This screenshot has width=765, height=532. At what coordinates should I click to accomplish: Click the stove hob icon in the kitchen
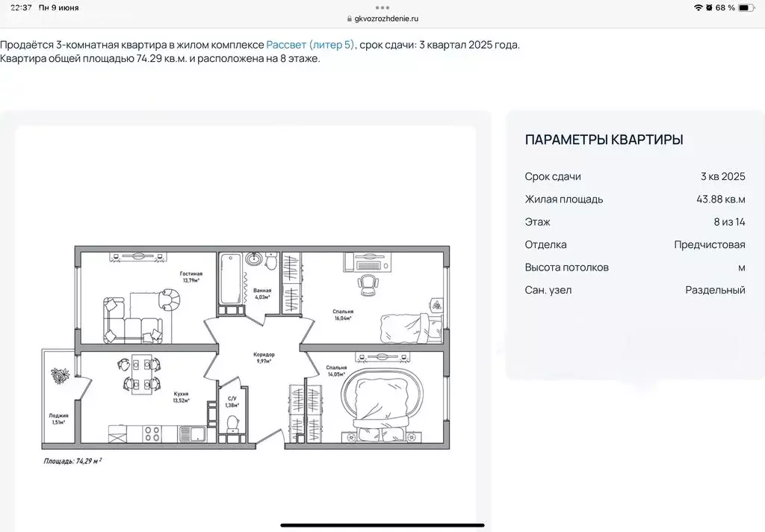(x=152, y=434)
